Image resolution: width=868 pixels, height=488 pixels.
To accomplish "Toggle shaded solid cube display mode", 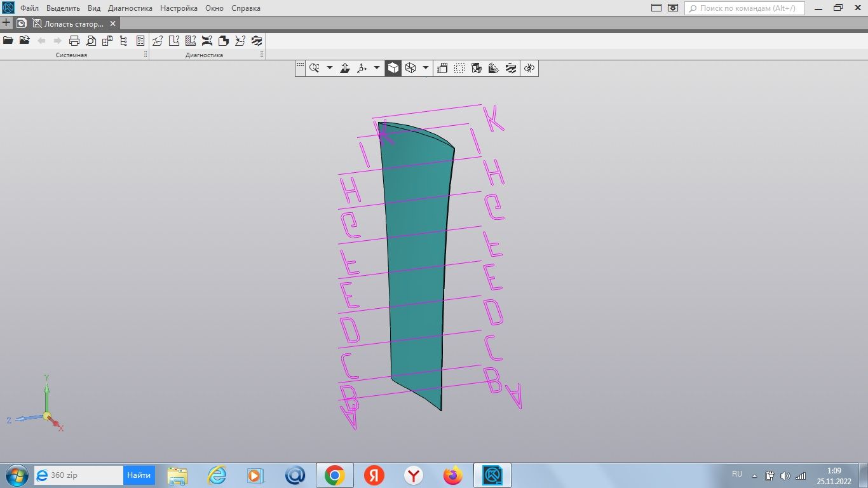I will 394,68.
